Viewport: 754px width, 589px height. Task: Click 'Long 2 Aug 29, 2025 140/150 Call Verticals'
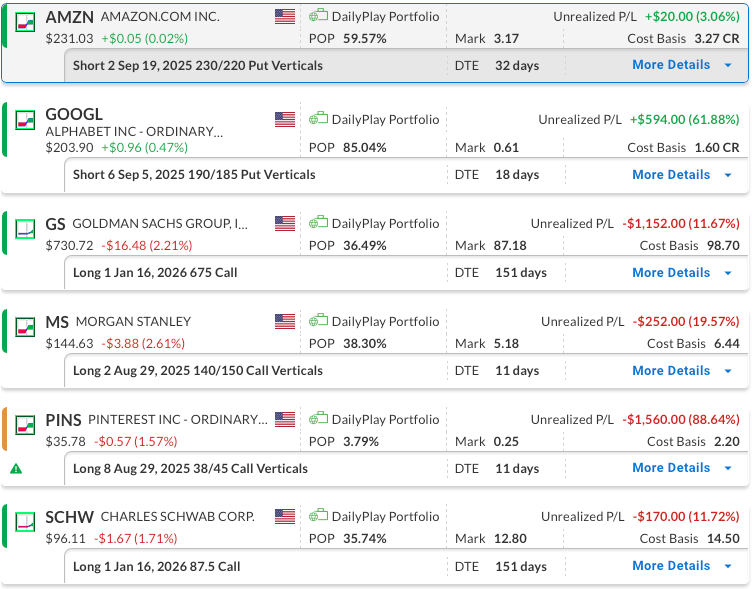click(x=198, y=371)
